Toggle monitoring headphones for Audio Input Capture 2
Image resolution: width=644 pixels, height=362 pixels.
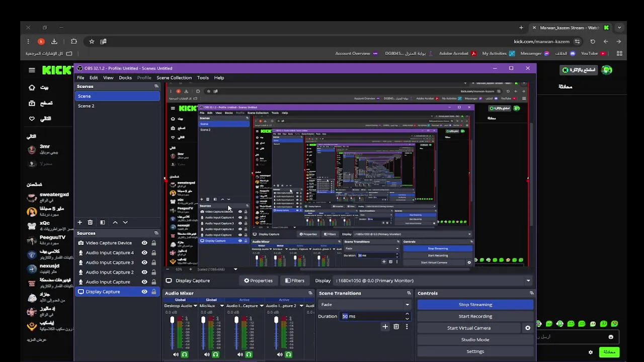tap(288, 354)
